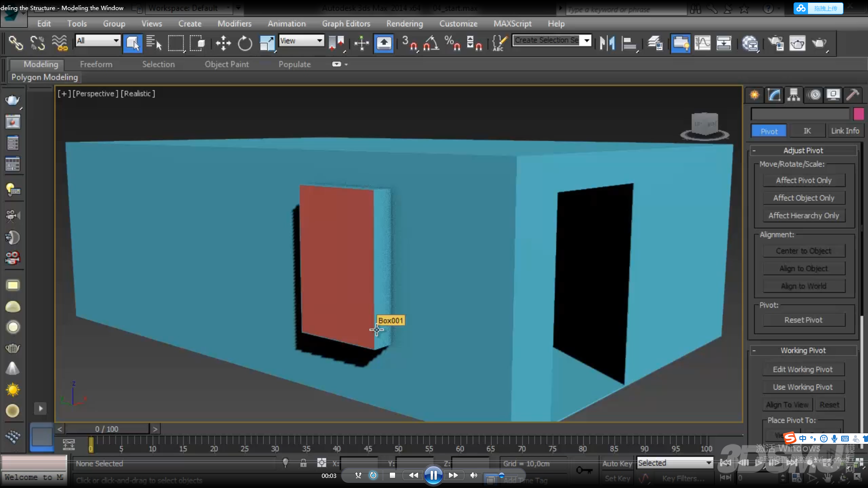
Task: Toggle the 3D Snaps button
Action: [409, 43]
